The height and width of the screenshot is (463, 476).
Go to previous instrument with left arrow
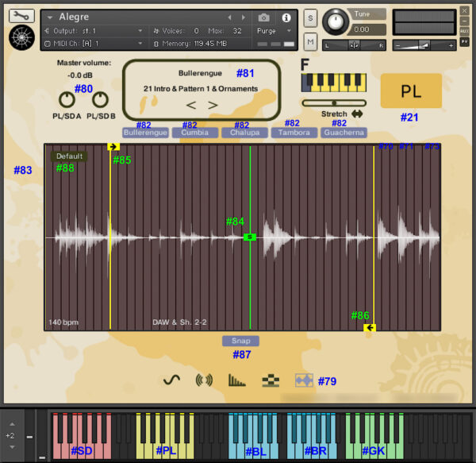[x=229, y=17]
